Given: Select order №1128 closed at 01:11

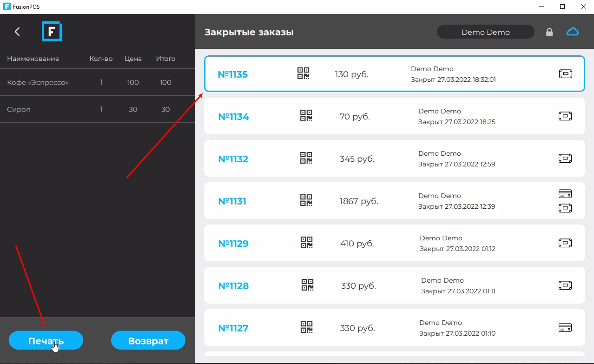Looking at the screenshot, I should click(394, 285).
